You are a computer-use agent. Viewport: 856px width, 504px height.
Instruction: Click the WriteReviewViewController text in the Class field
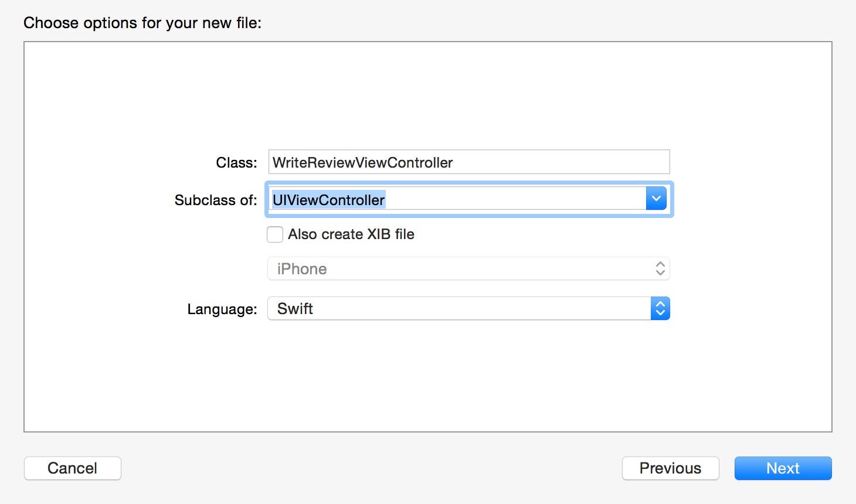pyautogui.click(x=362, y=162)
